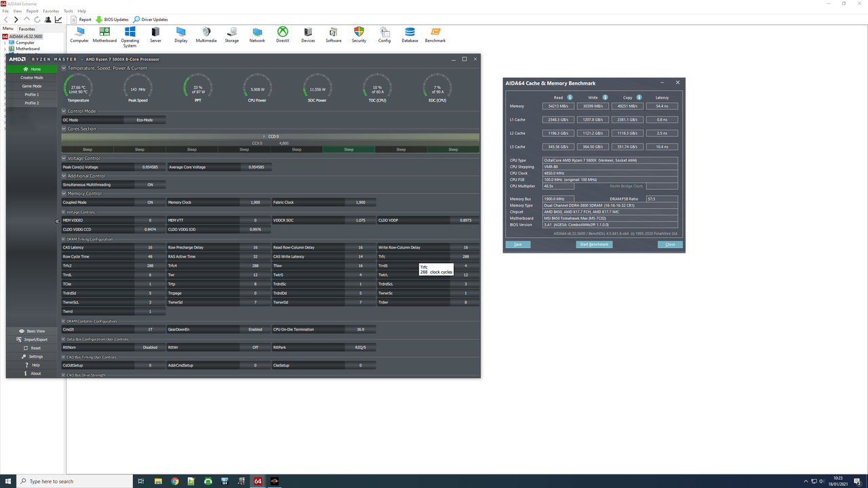The height and width of the screenshot is (488, 868).
Task: Select Creator Mode in Ryzen Master sidebar
Action: 32,77
